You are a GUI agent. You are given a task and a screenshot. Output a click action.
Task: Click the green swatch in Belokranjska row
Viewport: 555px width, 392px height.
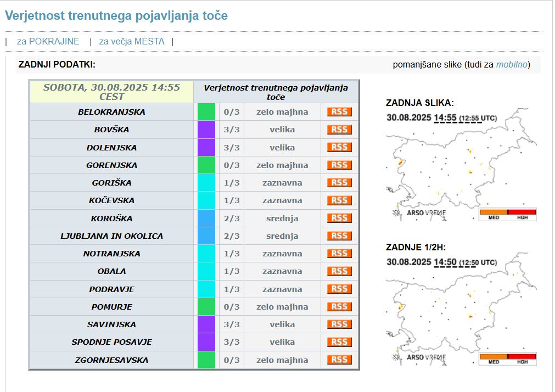click(x=206, y=112)
